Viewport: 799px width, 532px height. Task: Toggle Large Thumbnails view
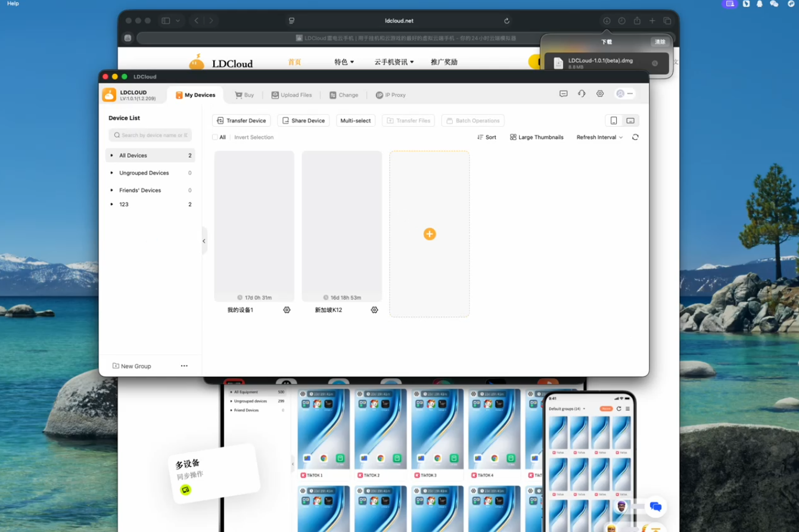click(536, 138)
